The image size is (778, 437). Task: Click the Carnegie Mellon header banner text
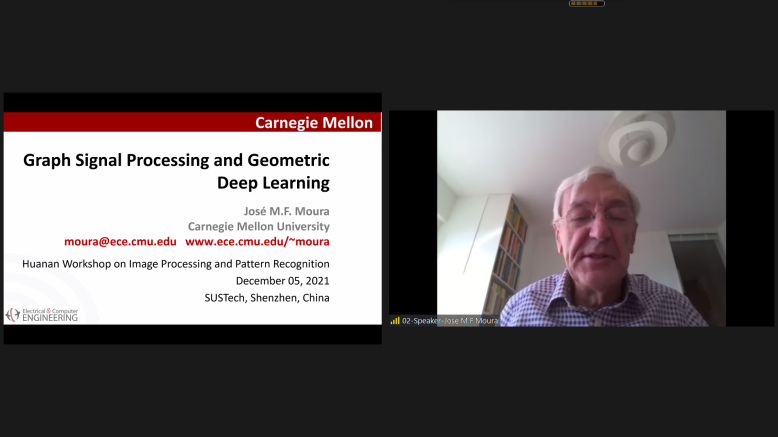point(314,123)
